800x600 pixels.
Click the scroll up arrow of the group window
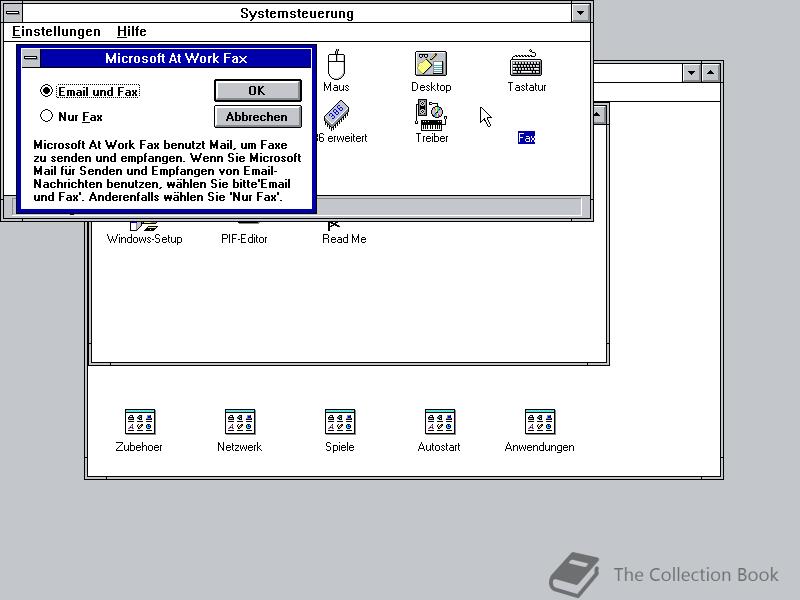(x=598, y=114)
